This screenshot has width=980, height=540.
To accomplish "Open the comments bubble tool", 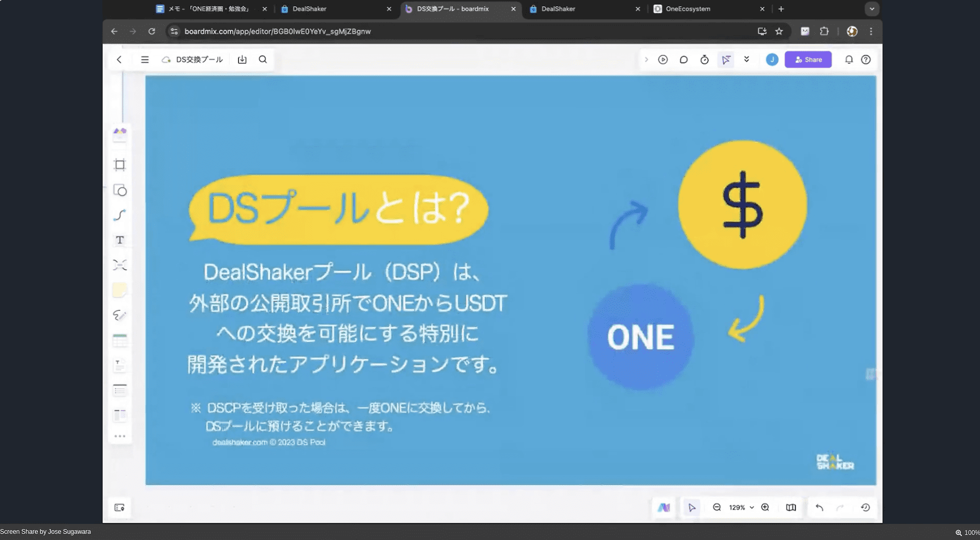I will click(x=684, y=59).
